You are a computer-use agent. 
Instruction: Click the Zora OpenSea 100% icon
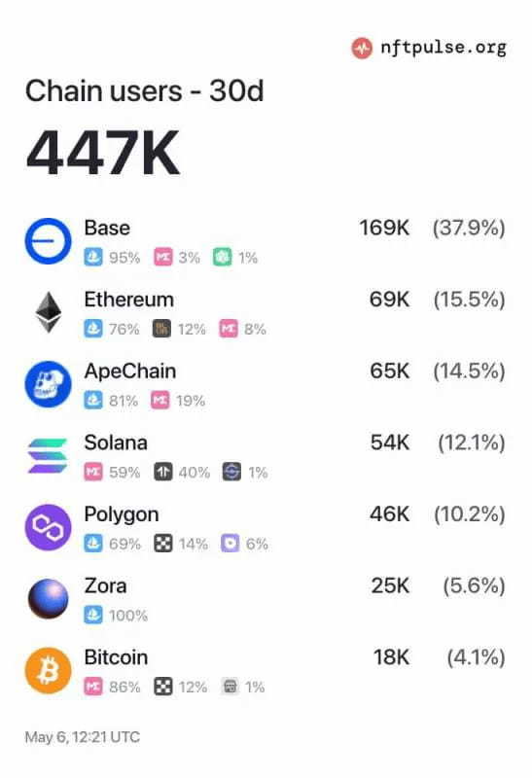(x=93, y=615)
